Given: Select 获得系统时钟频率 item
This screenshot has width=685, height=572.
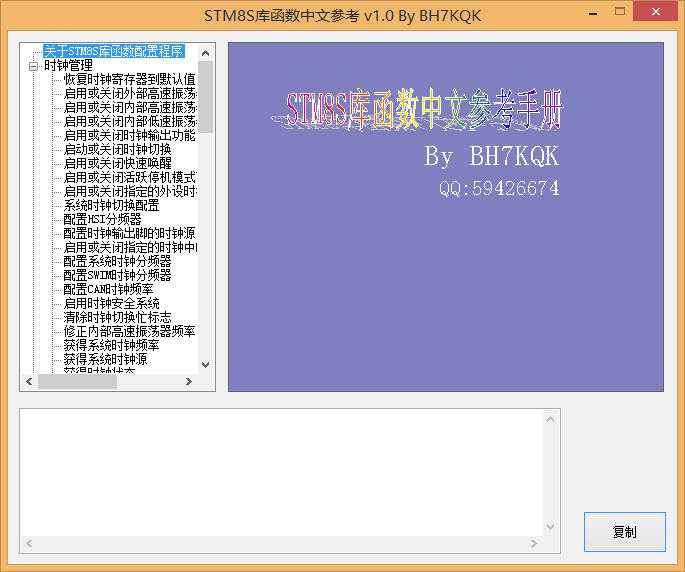Looking at the screenshot, I should 111,345.
